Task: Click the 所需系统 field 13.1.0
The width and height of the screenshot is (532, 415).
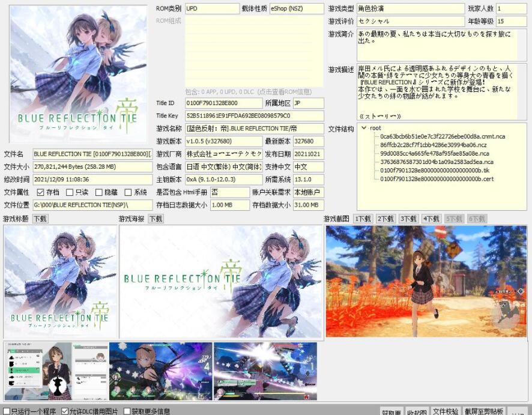Action: 309,180
